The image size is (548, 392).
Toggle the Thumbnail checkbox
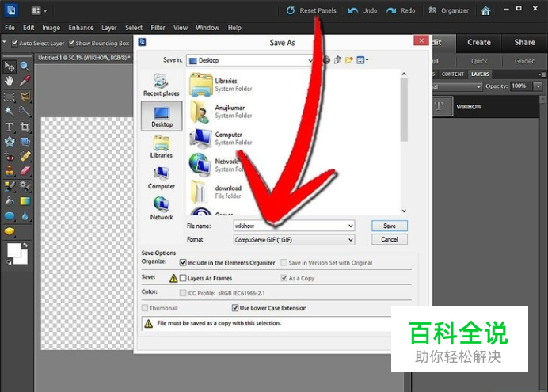pyautogui.click(x=145, y=308)
